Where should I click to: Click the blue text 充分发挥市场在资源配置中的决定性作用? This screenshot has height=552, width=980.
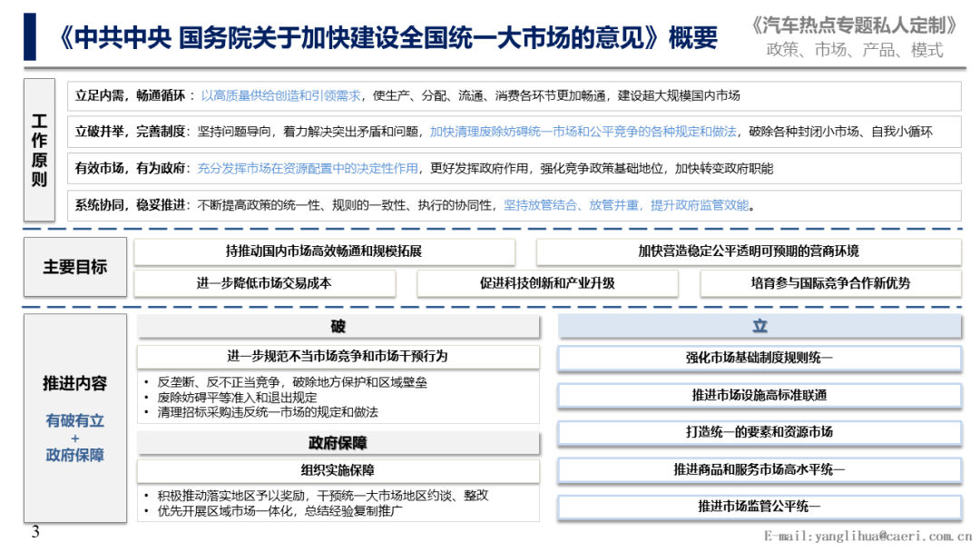point(308,168)
